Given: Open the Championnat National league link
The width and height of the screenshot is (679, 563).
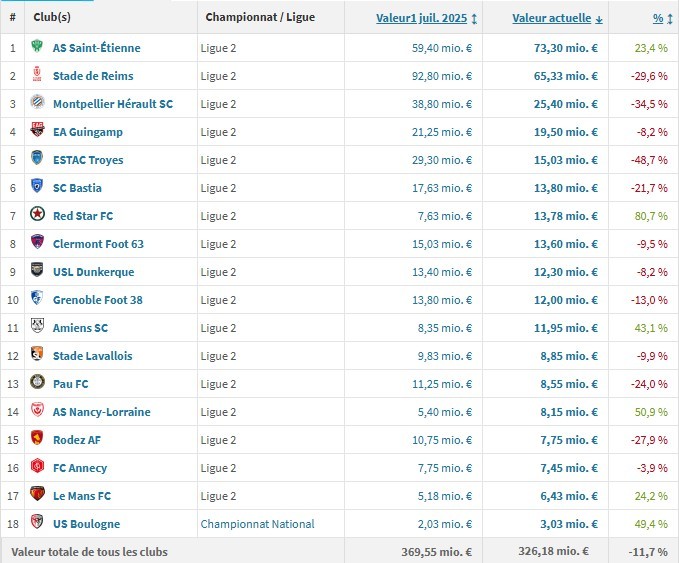Looking at the screenshot, I should pos(257,524).
